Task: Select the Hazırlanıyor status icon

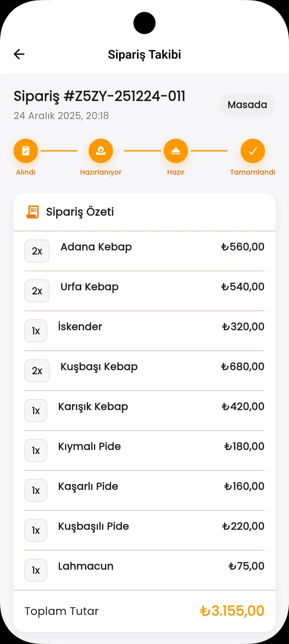Action: tap(101, 151)
